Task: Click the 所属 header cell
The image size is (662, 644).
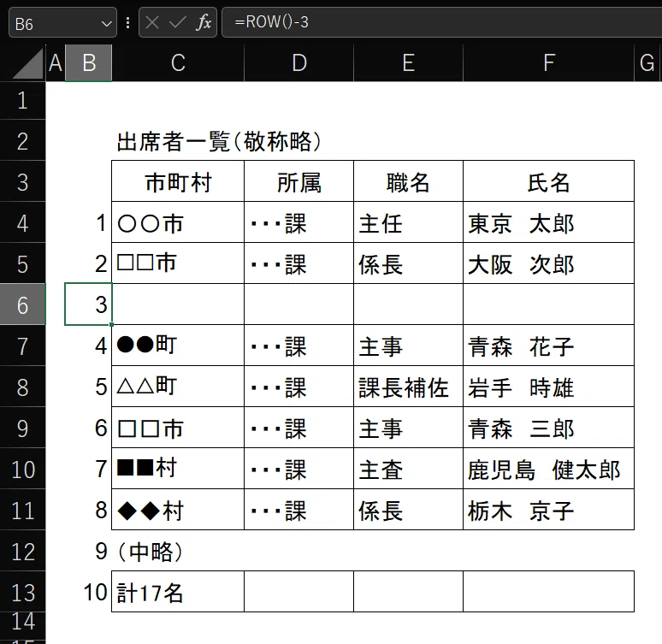Action: point(298,182)
